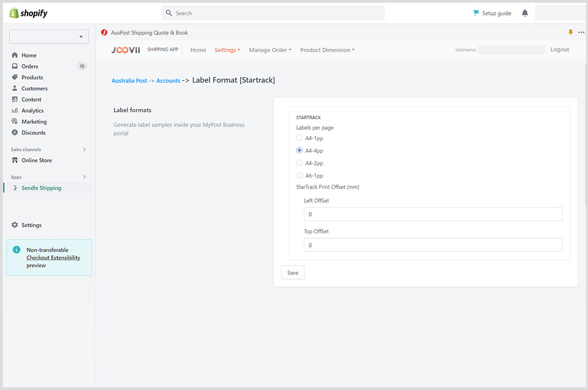
Task: Click the orange pin icon for the app
Action: point(570,32)
